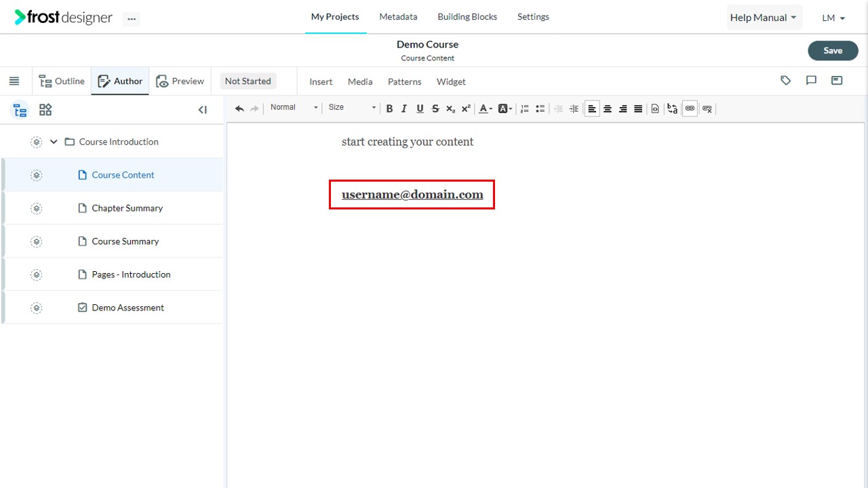This screenshot has width=868, height=488.
Task: Toggle center text alignment
Action: (x=608, y=108)
